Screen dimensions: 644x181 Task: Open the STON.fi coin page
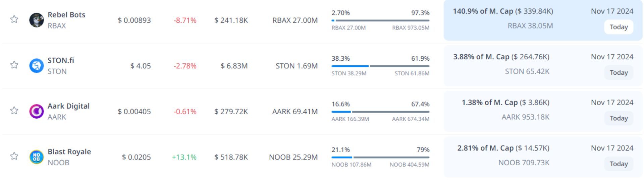coord(61,60)
